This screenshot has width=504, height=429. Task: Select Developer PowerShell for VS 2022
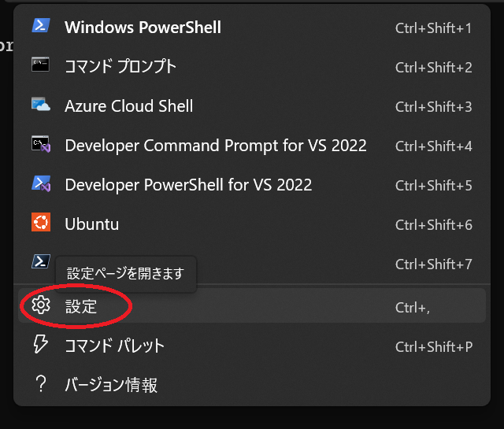click(x=252, y=185)
